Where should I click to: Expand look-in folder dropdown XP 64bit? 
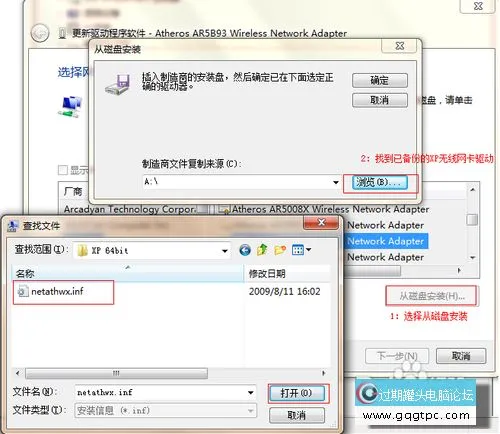point(225,251)
